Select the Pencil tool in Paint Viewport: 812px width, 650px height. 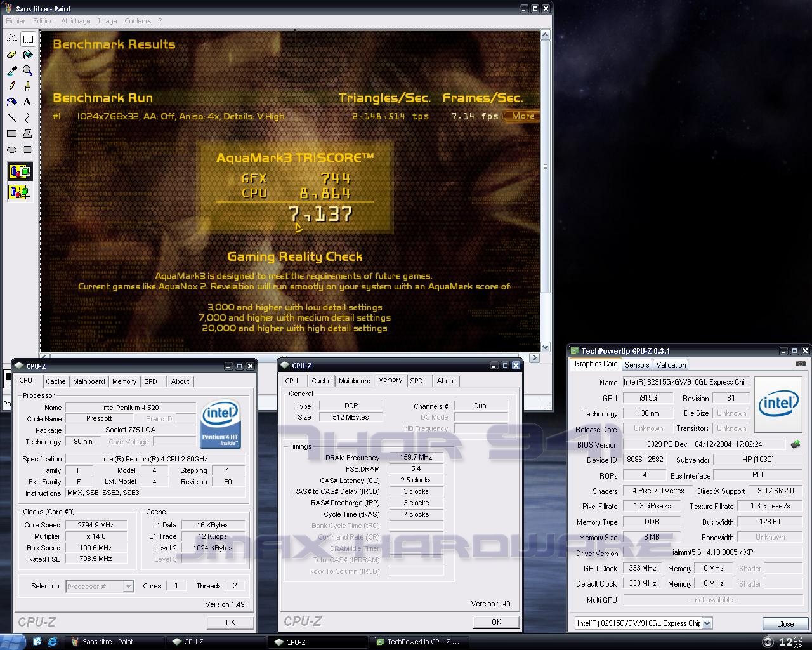(11, 86)
